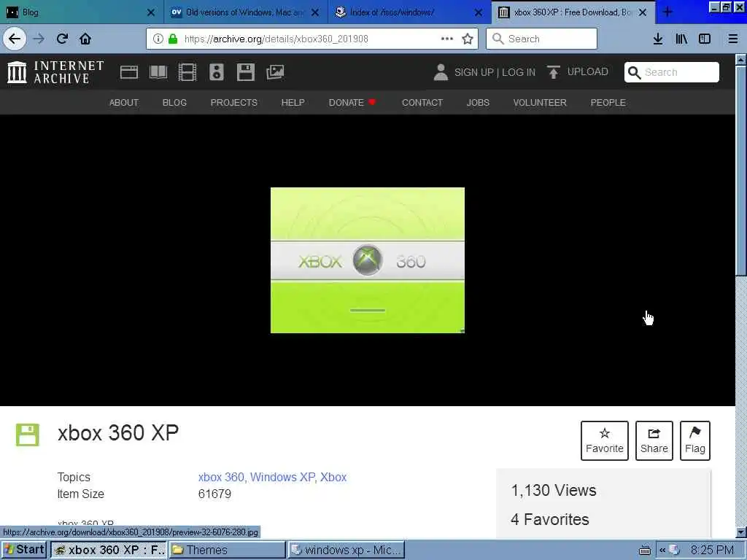This screenshot has height=560, width=747.
Task: Expand the system tray chevron
Action: pyautogui.click(x=662, y=551)
